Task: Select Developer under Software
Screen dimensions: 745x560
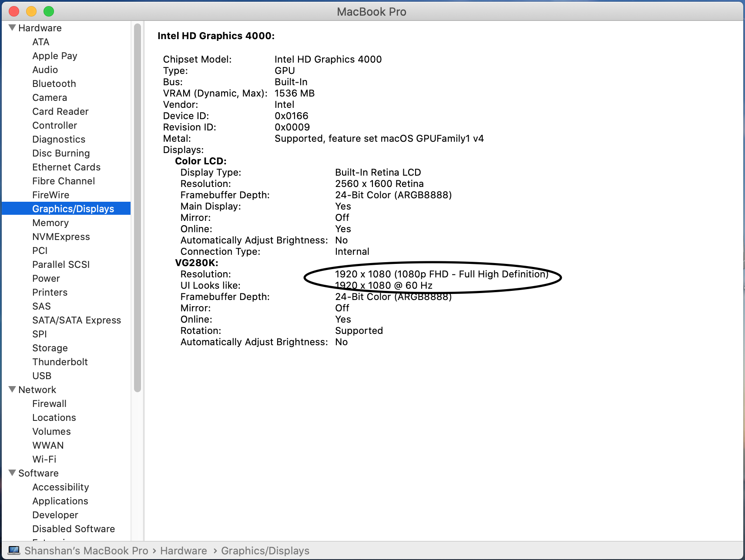Action: tap(55, 515)
